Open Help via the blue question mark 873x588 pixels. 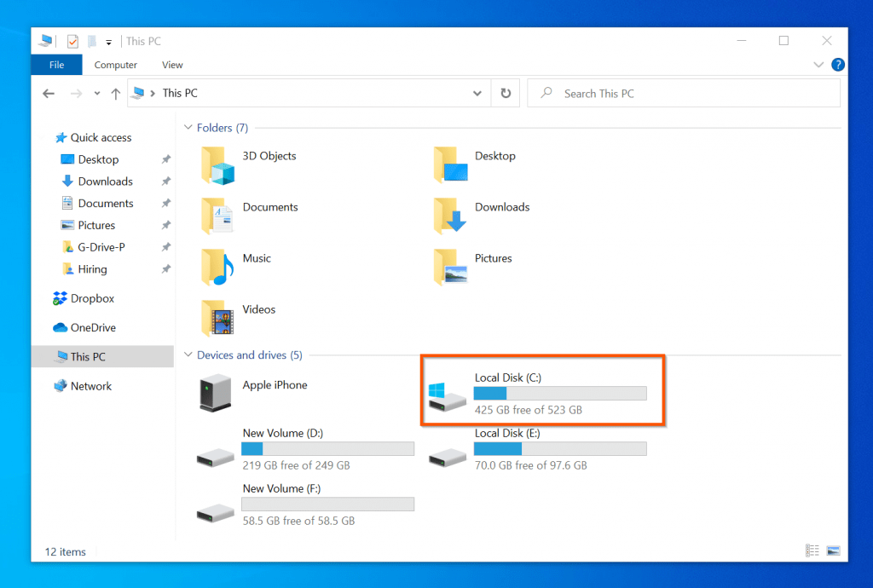point(837,65)
